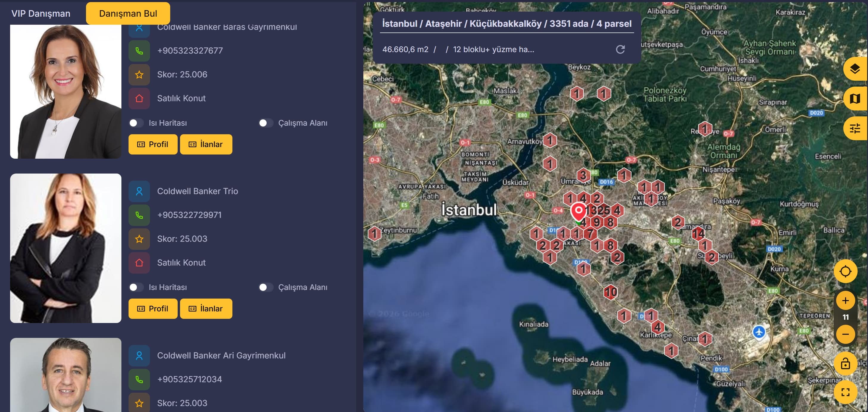The width and height of the screenshot is (868, 412).
Task: Click the Coldwell Banker Trio agent's photo
Action: pyautogui.click(x=66, y=248)
